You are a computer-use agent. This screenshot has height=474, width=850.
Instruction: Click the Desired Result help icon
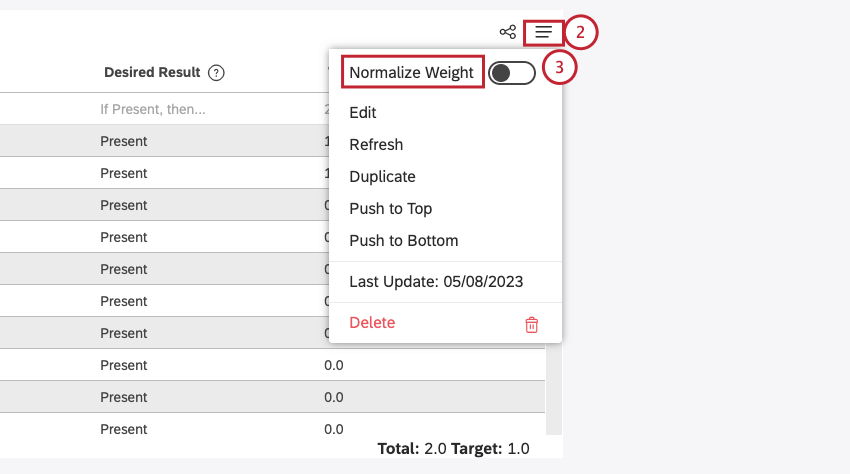point(216,73)
